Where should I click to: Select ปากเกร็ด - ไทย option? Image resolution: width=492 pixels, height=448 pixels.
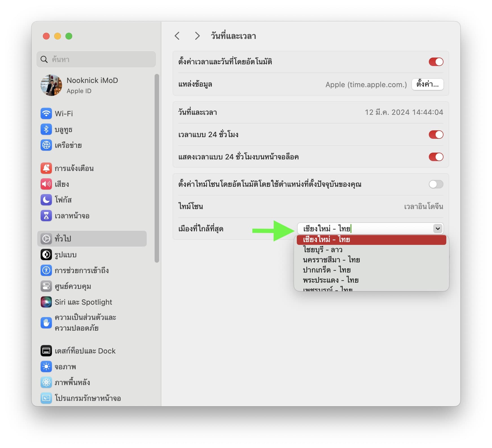tap(326, 270)
